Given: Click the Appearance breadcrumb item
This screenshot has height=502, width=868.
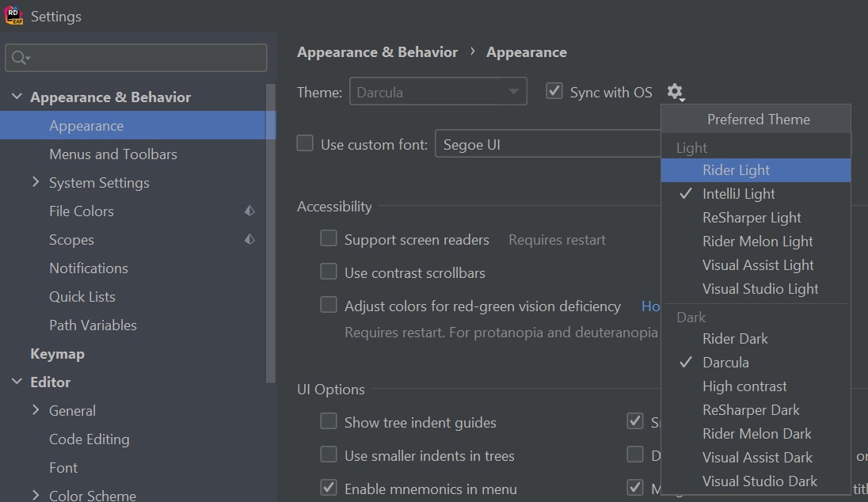Looking at the screenshot, I should point(527,52).
